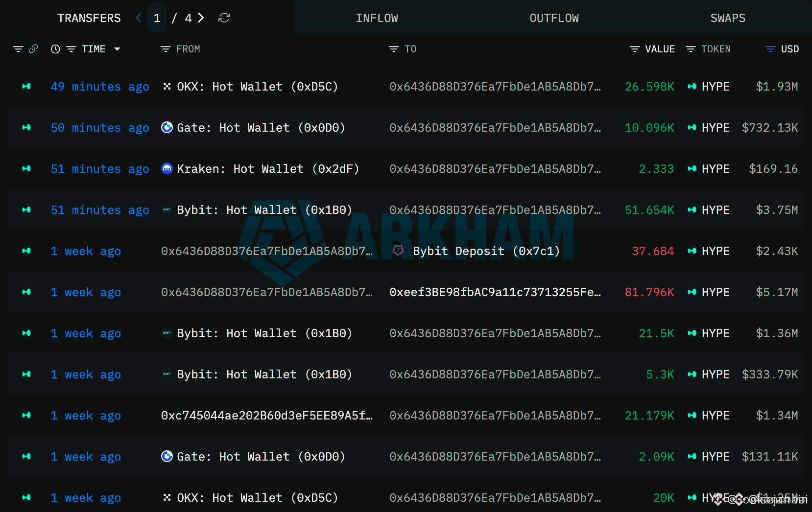Open the TIME column filter
812x512 pixels.
71,49
